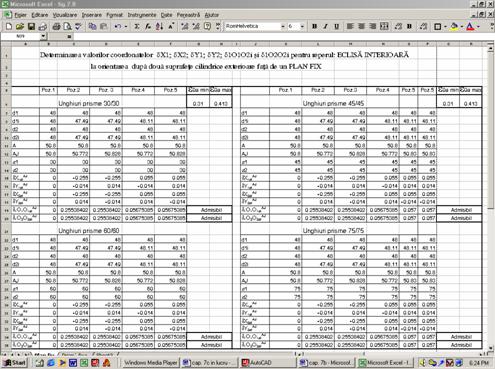
Task: Open Print Preview from the toolbar
Action: [x=68, y=26]
